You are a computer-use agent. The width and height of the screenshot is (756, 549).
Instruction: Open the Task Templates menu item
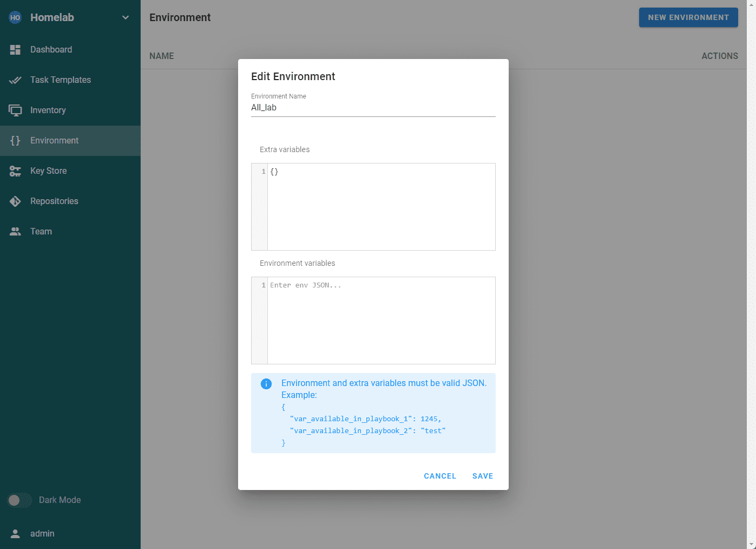61,80
